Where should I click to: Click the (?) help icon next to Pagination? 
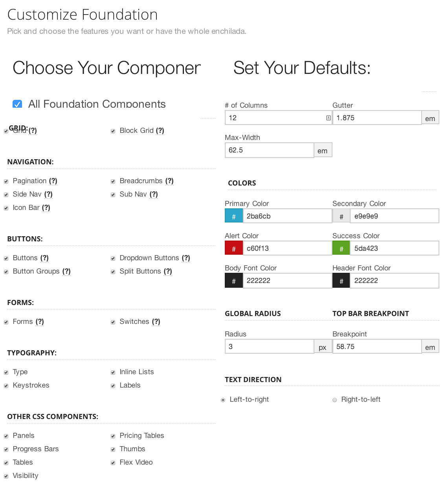53,181
